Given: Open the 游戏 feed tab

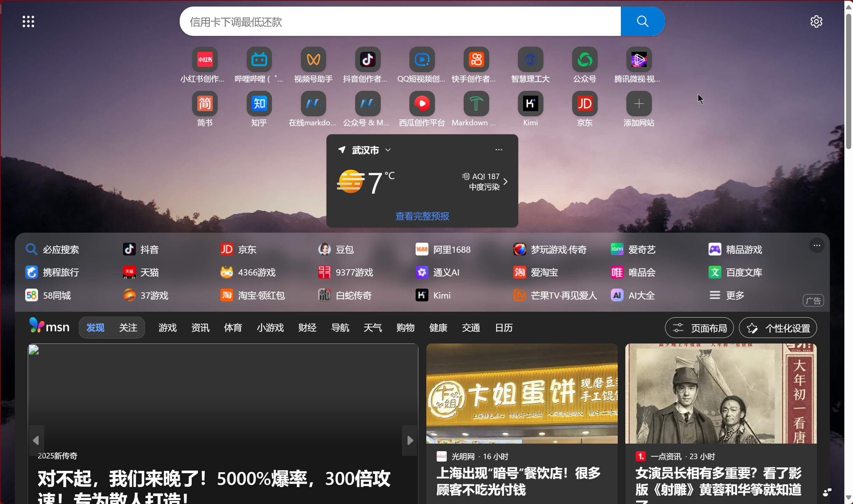Looking at the screenshot, I should click(168, 327).
